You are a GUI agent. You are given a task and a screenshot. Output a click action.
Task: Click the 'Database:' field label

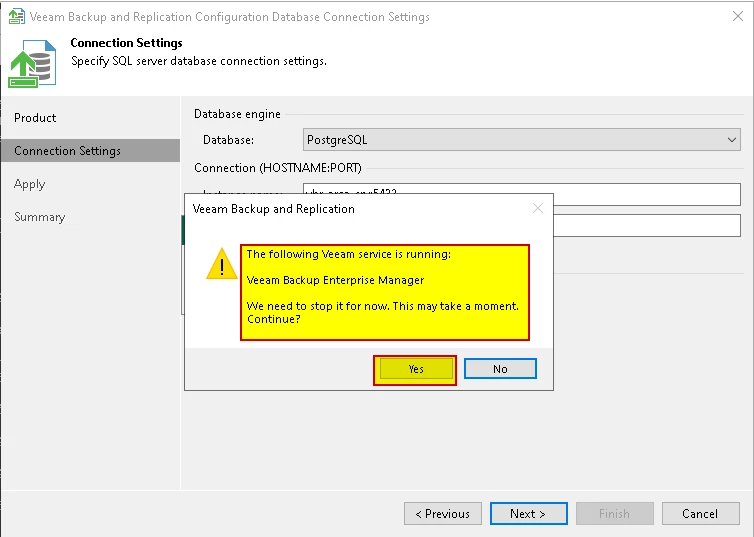(228, 140)
